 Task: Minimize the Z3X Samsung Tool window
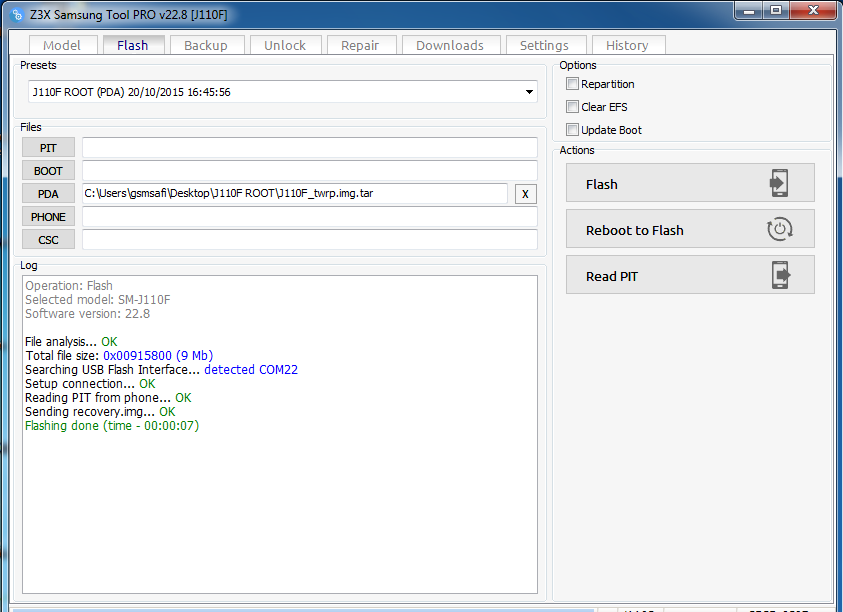(748, 11)
